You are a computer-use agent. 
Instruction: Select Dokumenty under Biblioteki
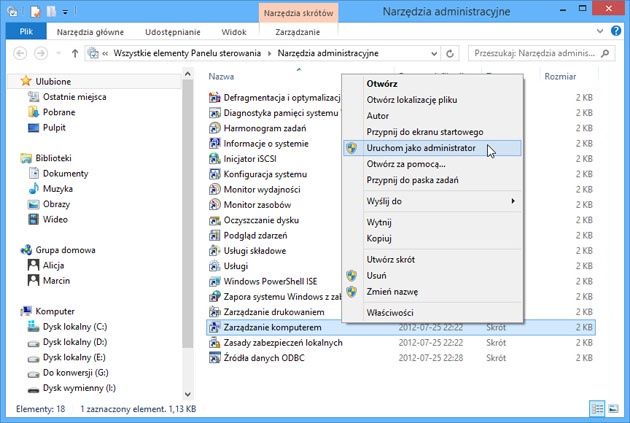click(65, 174)
